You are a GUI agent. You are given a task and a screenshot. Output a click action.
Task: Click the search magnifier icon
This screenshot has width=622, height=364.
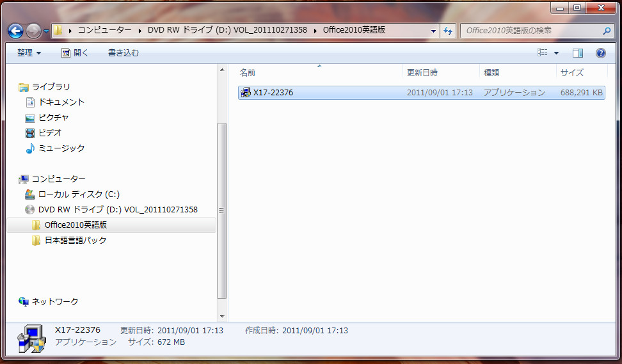[x=607, y=31]
